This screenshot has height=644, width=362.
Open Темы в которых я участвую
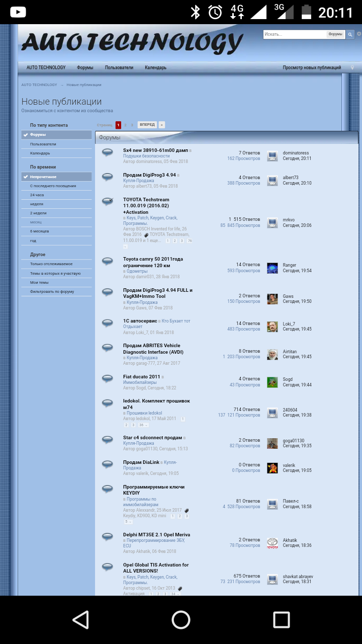(56, 273)
